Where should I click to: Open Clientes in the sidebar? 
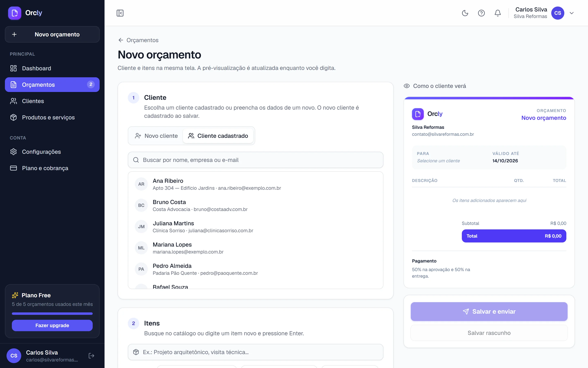point(52,101)
